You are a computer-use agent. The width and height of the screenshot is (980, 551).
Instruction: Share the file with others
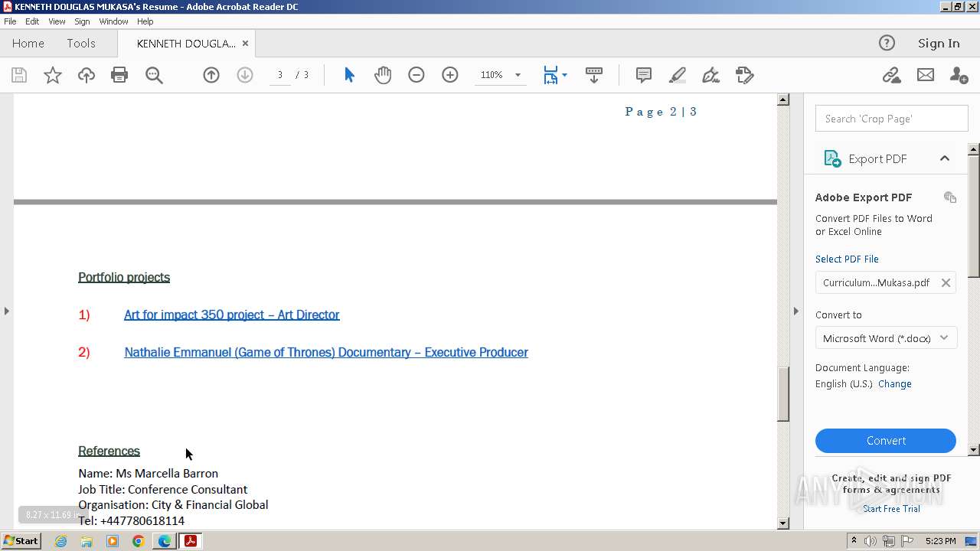coord(959,75)
